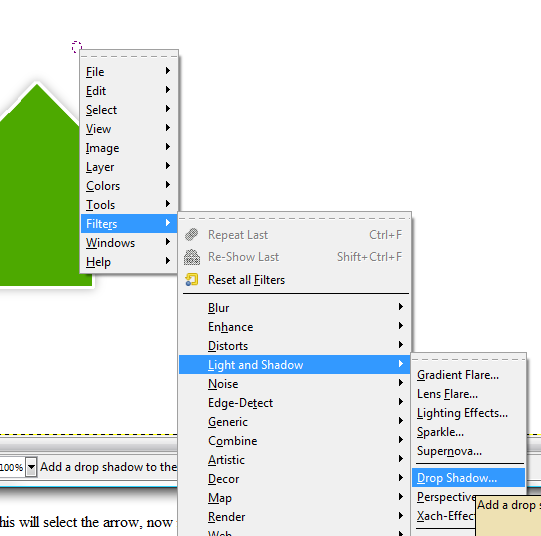Open the Render filters submenu
541x536 pixels.
coord(295,516)
